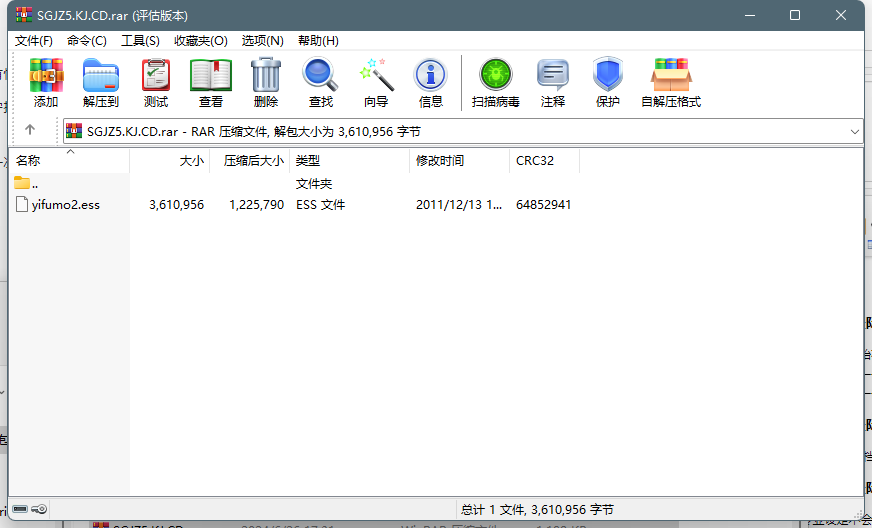
Task: Open the Favorites (收藏夹) menu
Action: click(200, 41)
